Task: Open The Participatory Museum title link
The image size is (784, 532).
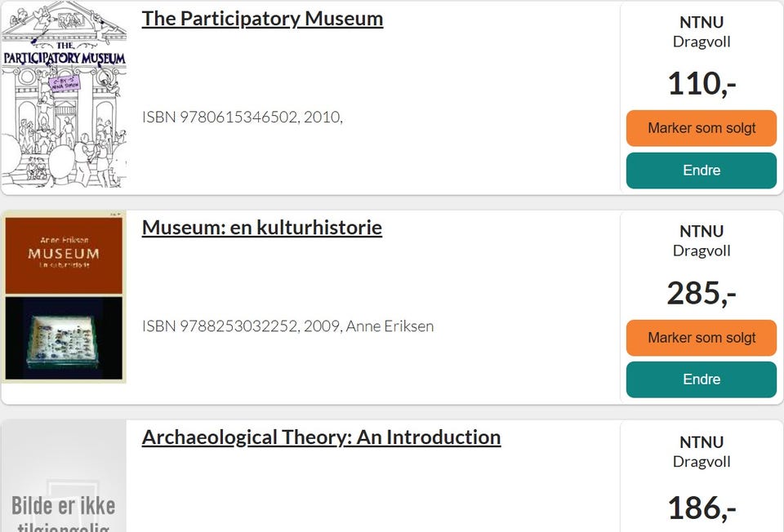Action: tap(262, 19)
